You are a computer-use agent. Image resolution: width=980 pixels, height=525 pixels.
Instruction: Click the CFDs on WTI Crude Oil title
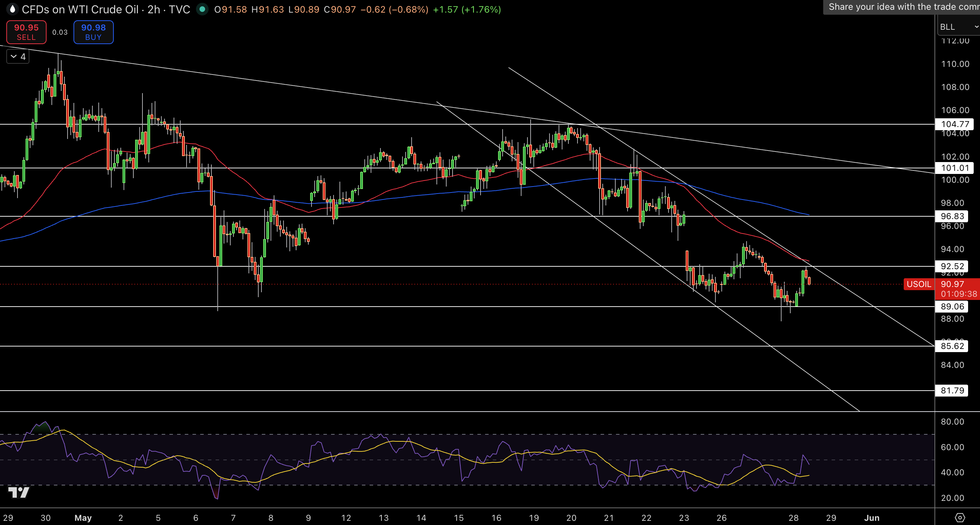point(80,9)
